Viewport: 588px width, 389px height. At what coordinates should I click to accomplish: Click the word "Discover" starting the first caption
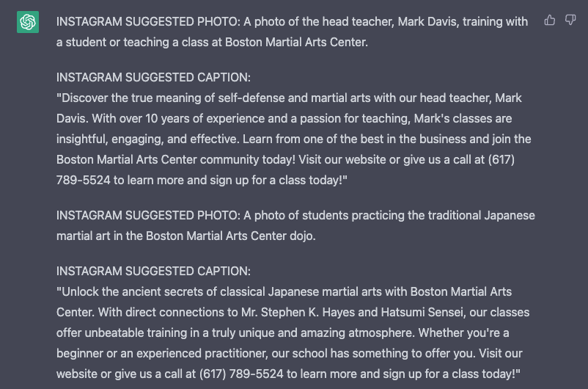pos(82,98)
